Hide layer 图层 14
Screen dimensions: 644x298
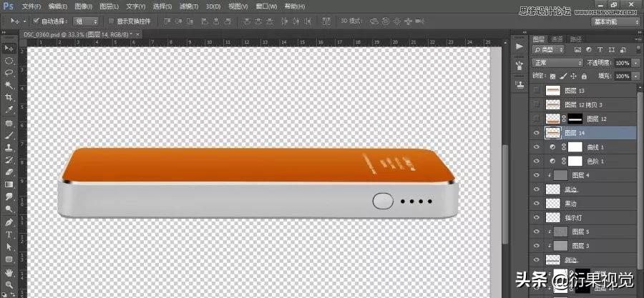point(536,133)
